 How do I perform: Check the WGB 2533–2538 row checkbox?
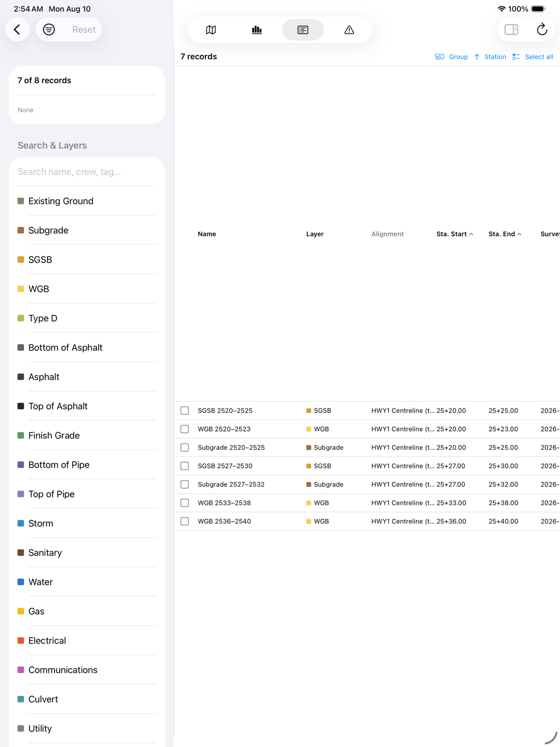(185, 503)
